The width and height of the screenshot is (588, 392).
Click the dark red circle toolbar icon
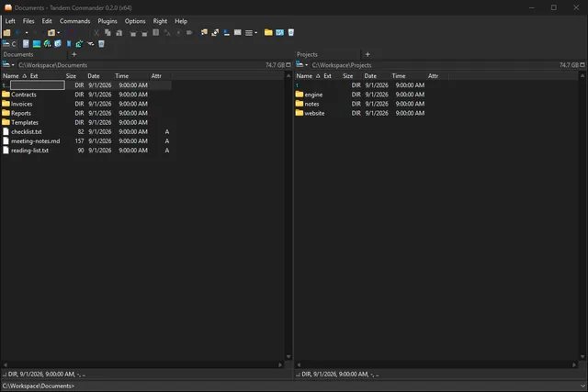pyautogui.click(x=71, y=33)
